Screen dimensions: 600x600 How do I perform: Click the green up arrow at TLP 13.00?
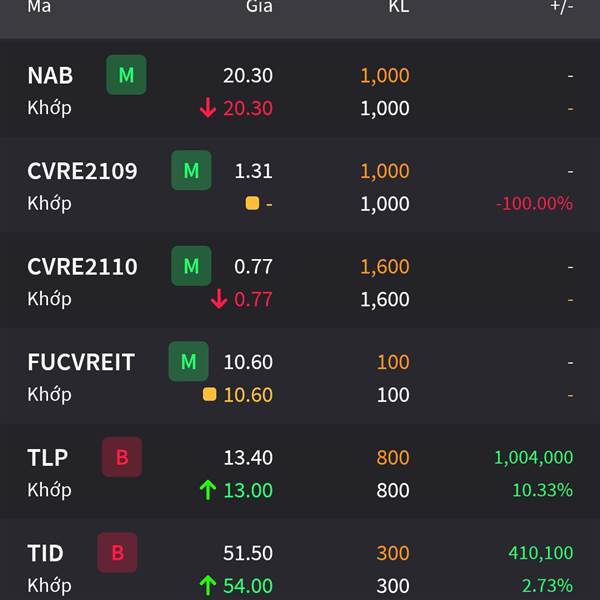(x=208, y=490)
